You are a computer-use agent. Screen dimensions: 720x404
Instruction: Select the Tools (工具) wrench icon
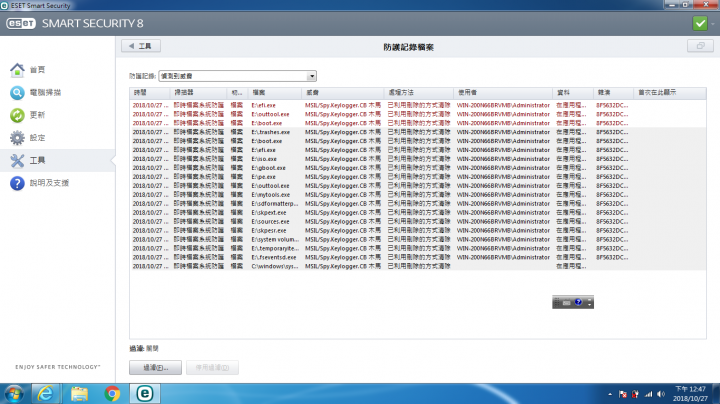coord(17,160)
